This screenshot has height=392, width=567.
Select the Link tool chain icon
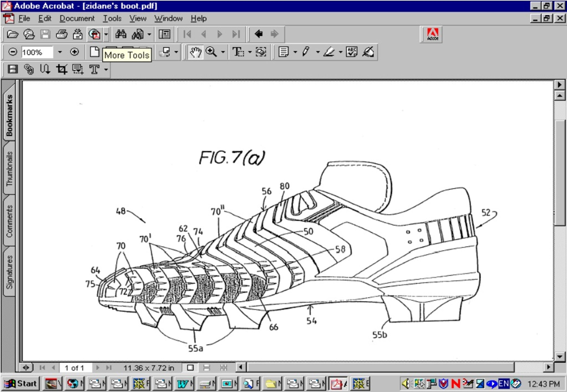(29, 69)
